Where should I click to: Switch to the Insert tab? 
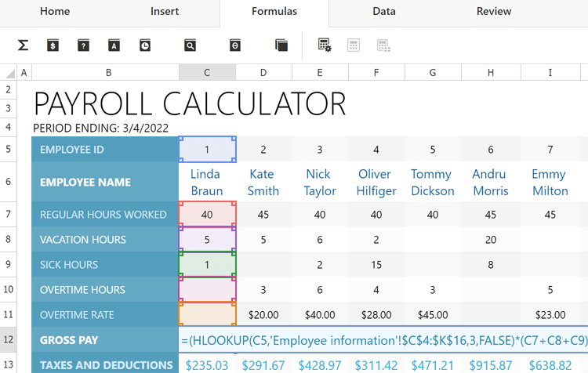point(165,12)
